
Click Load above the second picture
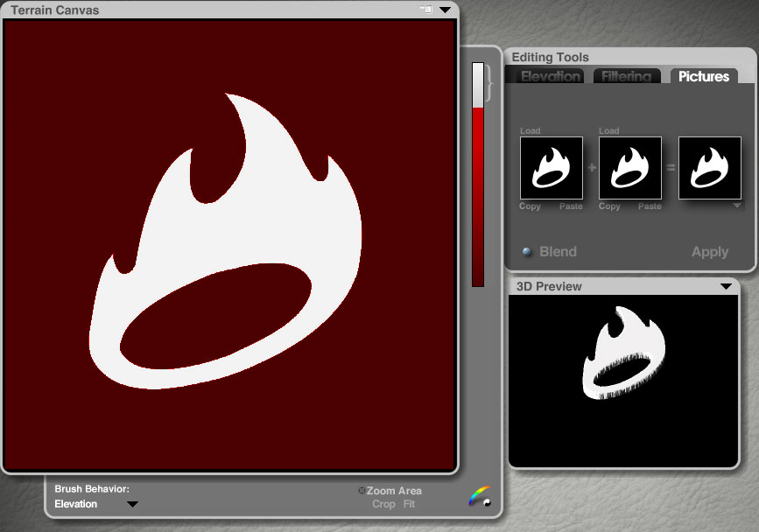tap(609, 130)
